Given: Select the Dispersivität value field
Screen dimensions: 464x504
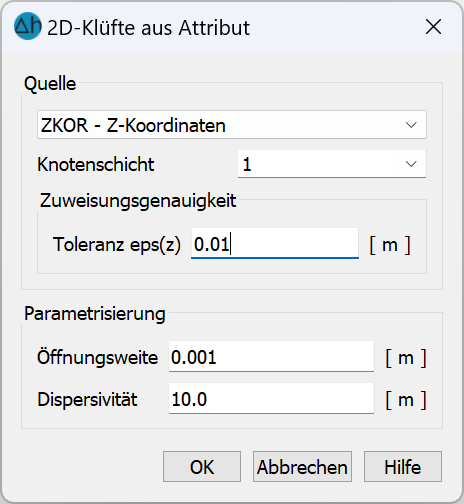Looking at the screenshot, I should (271, 399).
